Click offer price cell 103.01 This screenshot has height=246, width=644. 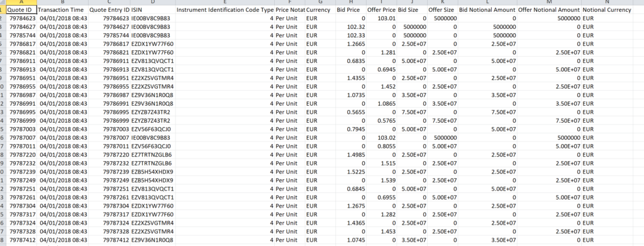click(x=382, y=18)
